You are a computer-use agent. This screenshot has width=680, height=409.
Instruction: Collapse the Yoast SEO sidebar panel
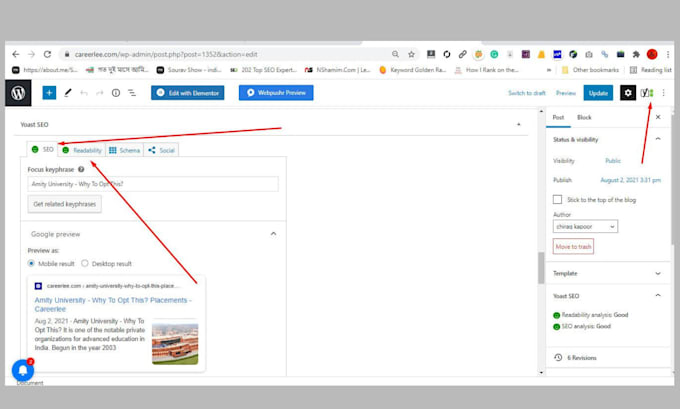pyautogui.click(x=658, y=295)
